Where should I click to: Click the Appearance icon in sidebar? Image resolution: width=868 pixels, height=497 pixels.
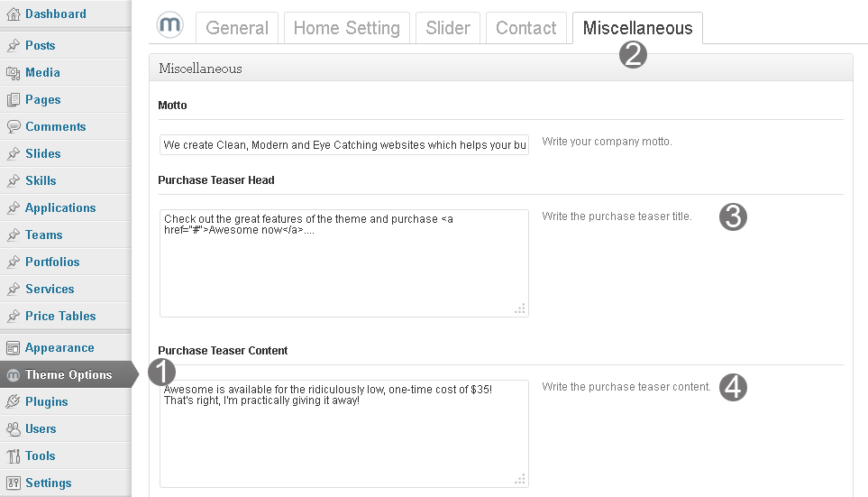click(x=13, y=348)
